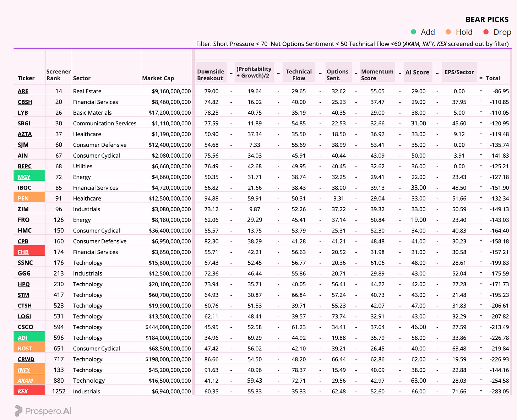517x420 pixels.
Task: Click the BEPC ticker link
Action: pos(25,166)
